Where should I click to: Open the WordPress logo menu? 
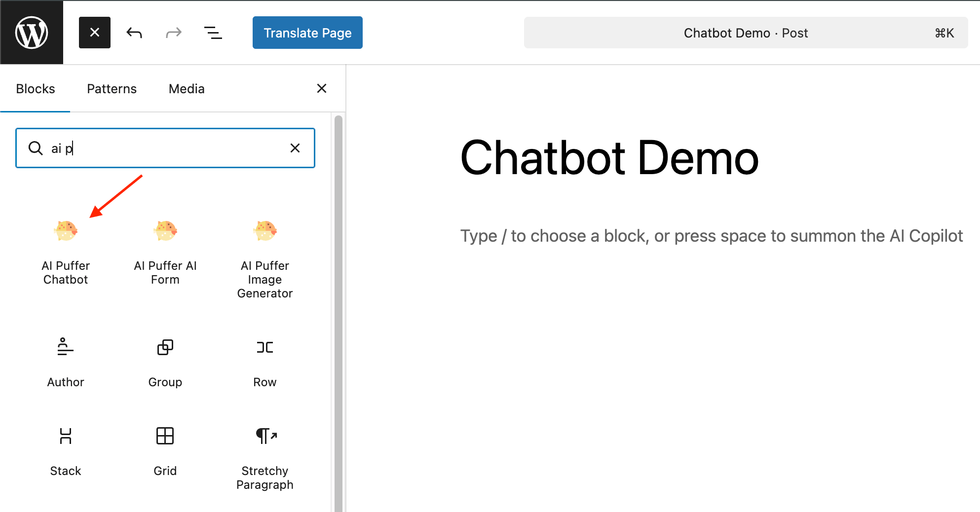[x=32, y=33]
